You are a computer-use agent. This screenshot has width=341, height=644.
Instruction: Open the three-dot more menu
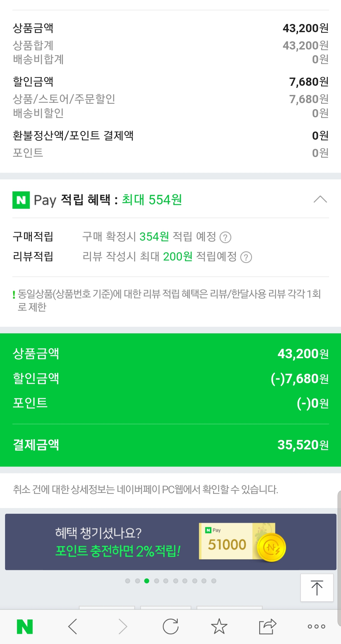pos(316,626)
